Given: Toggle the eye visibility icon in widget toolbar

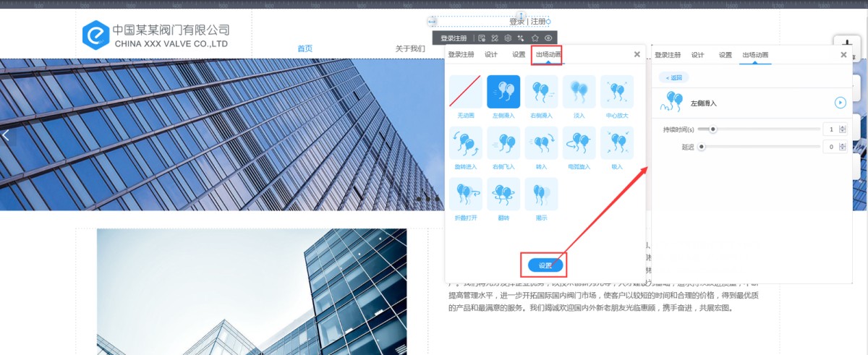Looking at the screenshot, I should (548, 38).
